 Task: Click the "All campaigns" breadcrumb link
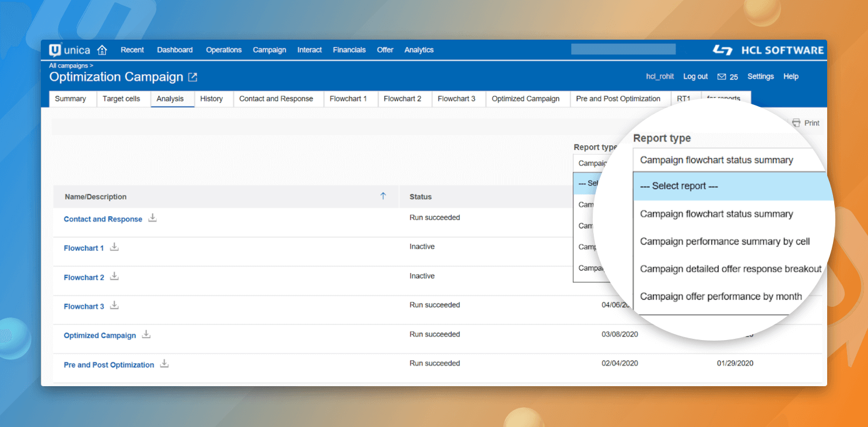point(67,65)
